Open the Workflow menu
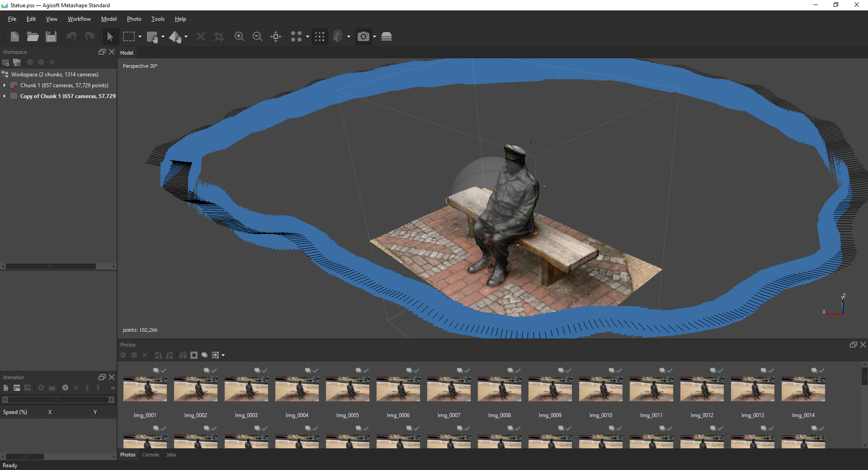 (79, 19)
